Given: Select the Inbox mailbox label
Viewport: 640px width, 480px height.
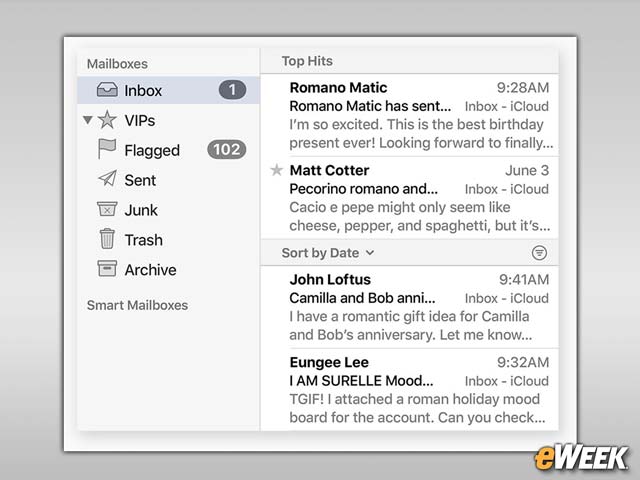Looking at the screenshot, I should [143, 91].
